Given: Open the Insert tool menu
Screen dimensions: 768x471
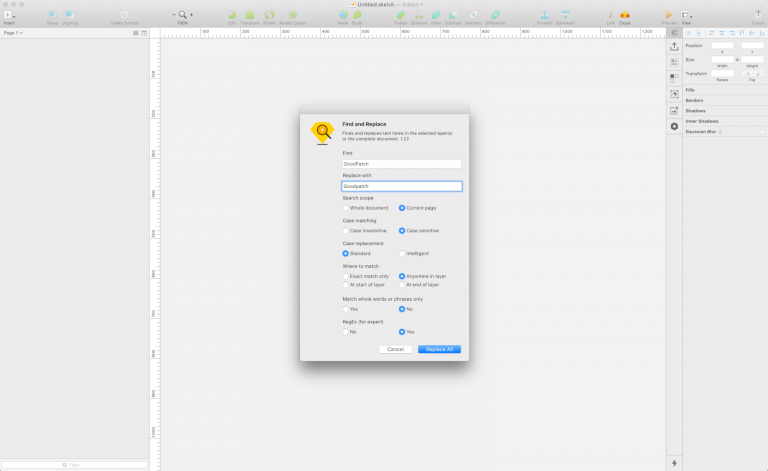Looking at the screenshot, I should 9,16.
